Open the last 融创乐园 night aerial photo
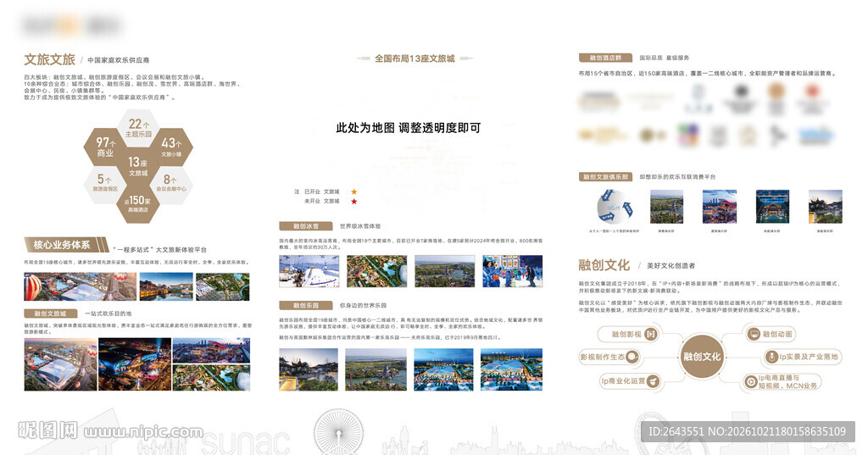The height and width of the screenshot is (455, 868). coord(511,369)
